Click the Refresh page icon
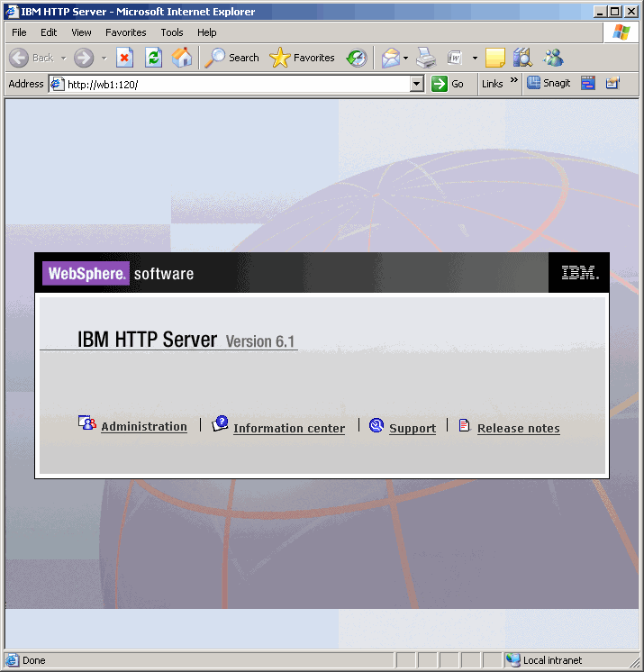The image size is (644, 672). [154, 58]
